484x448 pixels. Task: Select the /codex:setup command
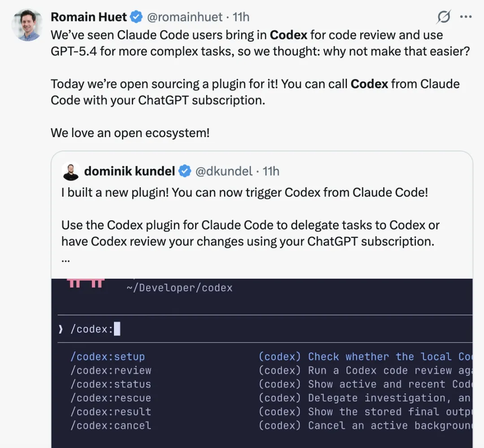(108, 357)
